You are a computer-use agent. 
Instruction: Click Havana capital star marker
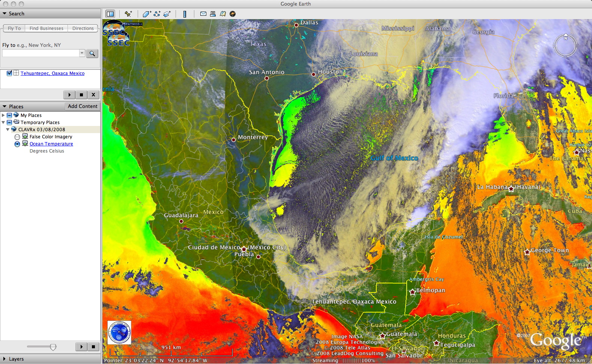pos(511,189)
